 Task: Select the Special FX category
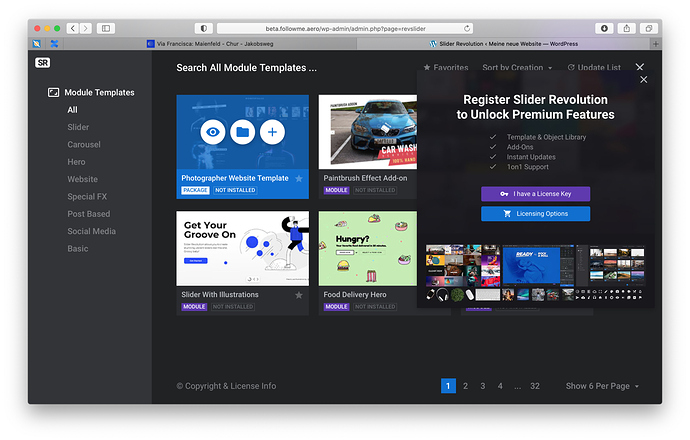click(87, 197)
